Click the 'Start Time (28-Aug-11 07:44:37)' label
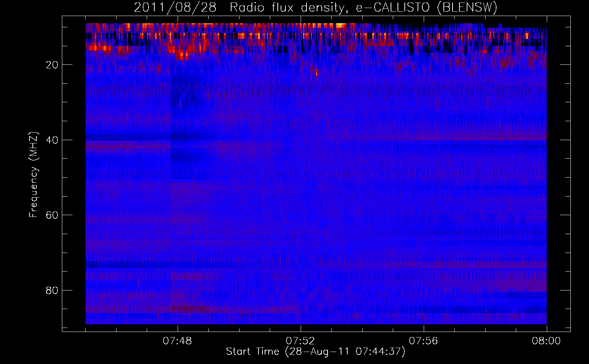 coord(316,352)
